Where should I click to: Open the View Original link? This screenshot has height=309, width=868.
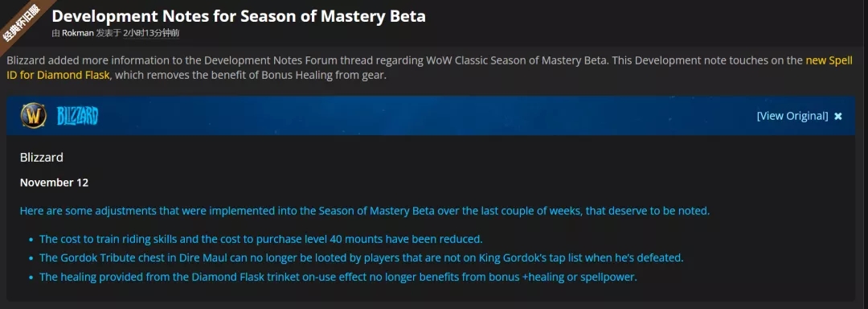click(x=792, y=116)
